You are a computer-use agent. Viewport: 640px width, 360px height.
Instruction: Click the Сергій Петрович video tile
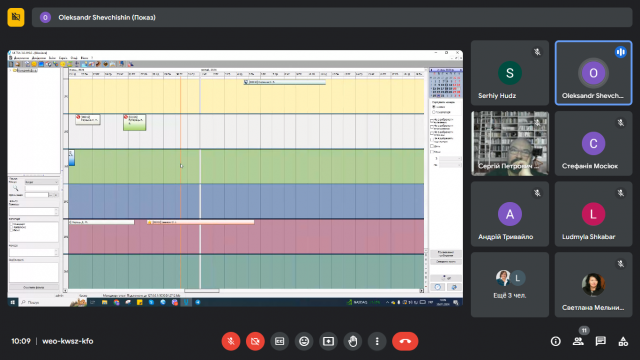pos(510,143)
